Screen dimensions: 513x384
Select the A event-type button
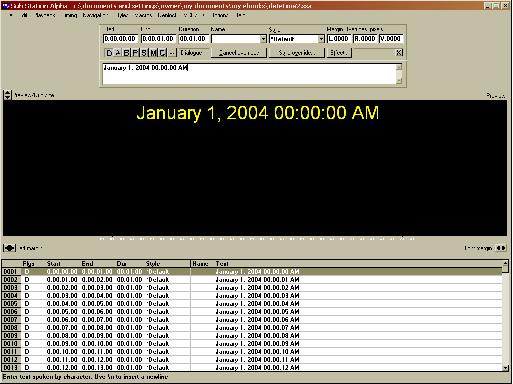click(117, 53)
